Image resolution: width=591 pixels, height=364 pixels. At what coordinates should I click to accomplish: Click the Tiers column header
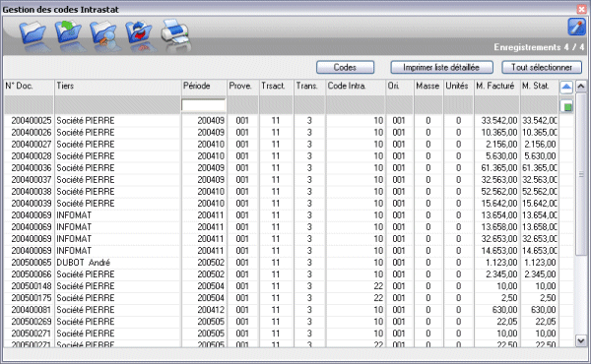tap(118, 86)
